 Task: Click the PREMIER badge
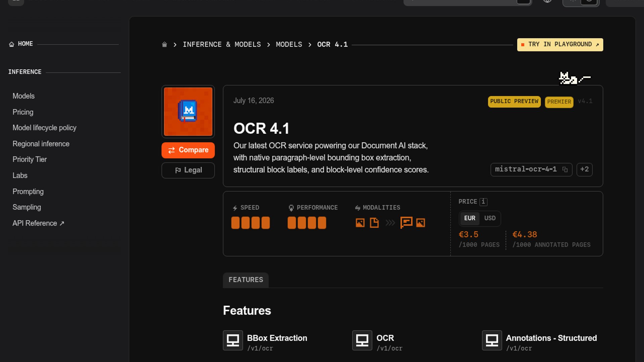(x=559, y=102)
